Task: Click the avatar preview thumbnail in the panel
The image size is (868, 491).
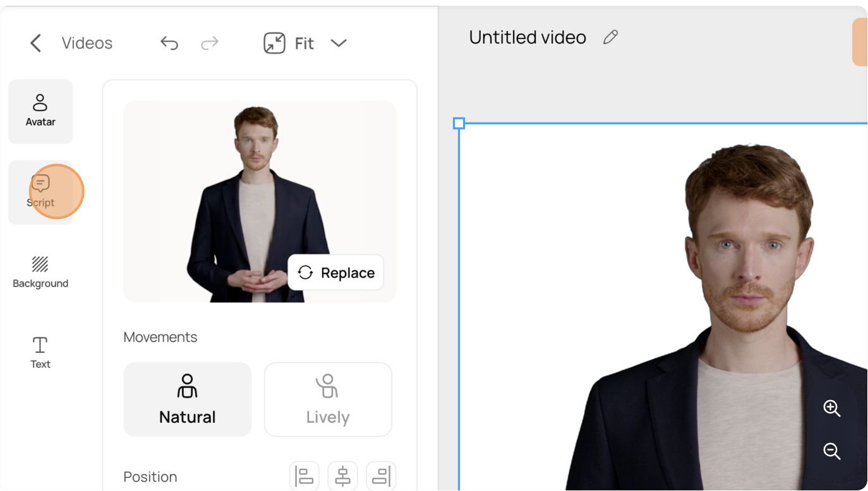Action: pos(260,201)
